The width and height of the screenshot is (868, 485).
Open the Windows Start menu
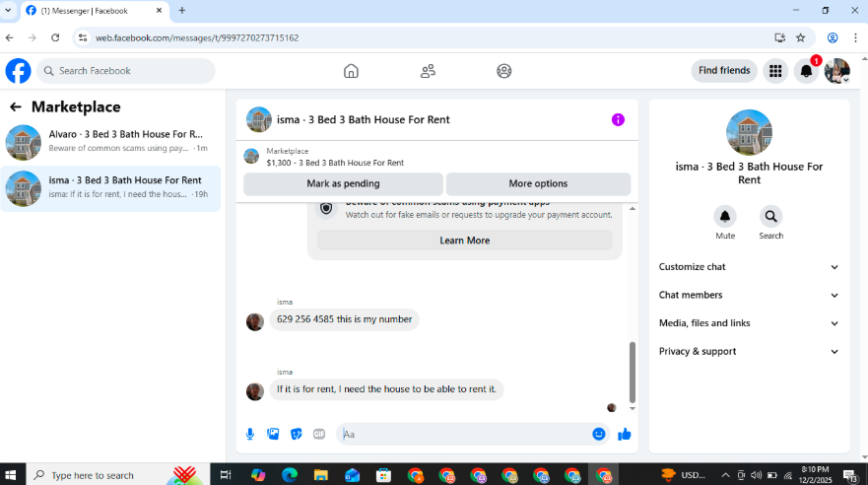click(x=11, y=475)
